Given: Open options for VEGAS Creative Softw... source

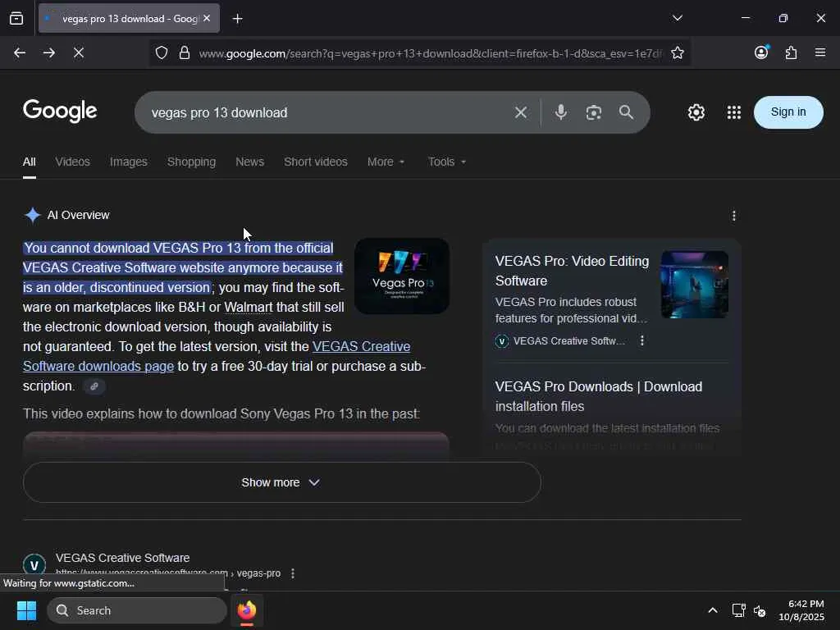Looking at the screenshot, I should (641, 340).
